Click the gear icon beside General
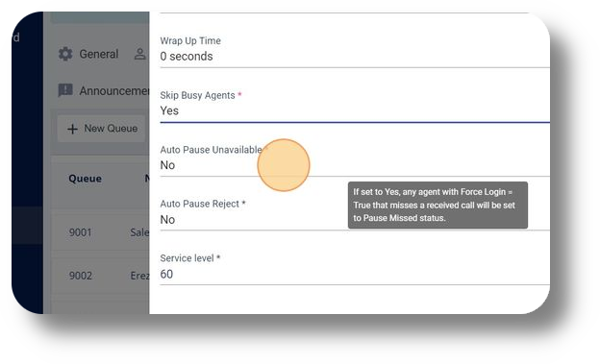Viewport: 600px width, 364px height. [x=65, y=54]
